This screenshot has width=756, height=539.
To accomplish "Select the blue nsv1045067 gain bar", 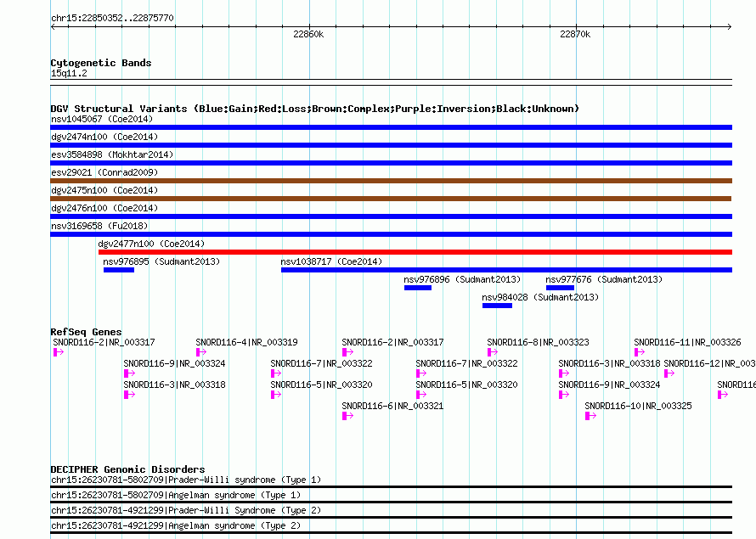I will pyautogui.click(x=391, y=127).
